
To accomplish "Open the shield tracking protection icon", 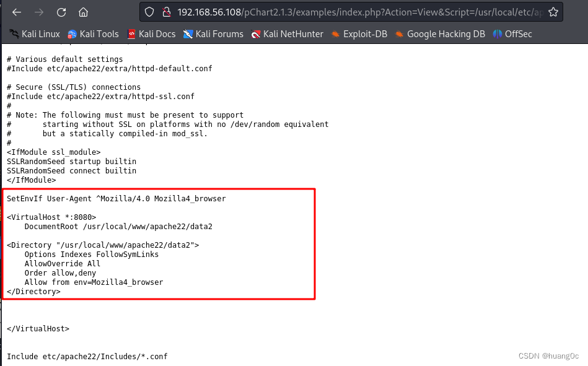I will pos(149,12).
